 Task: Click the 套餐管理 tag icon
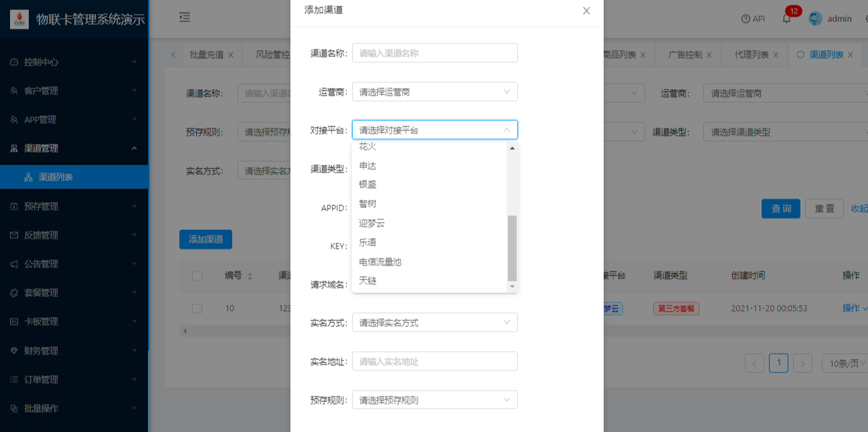[x=14, y=293]
